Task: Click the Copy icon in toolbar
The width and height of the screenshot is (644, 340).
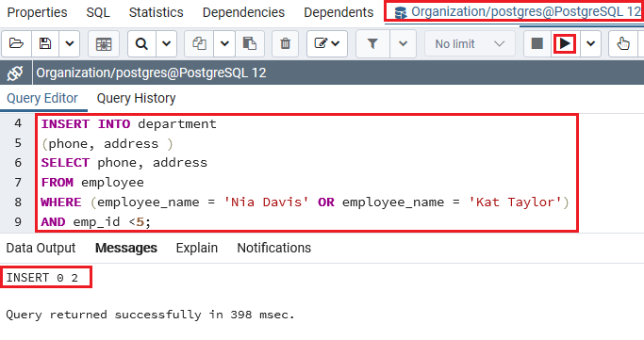Action: pos(200,43)
